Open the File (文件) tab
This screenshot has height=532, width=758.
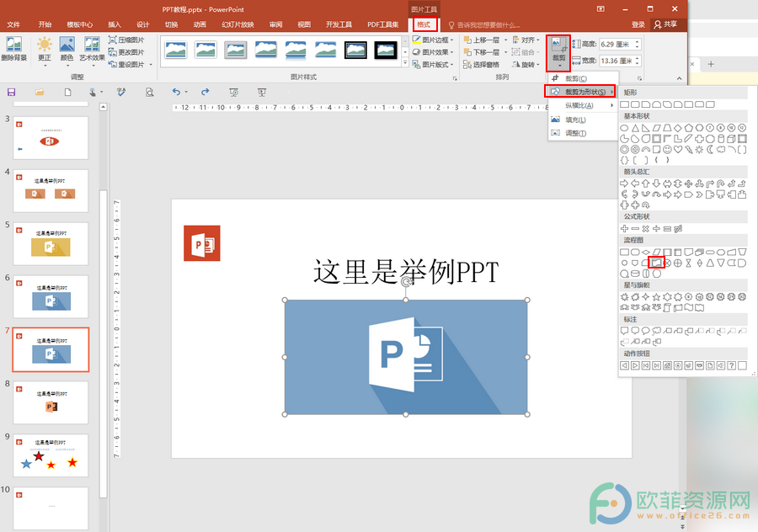click(13, 24)
